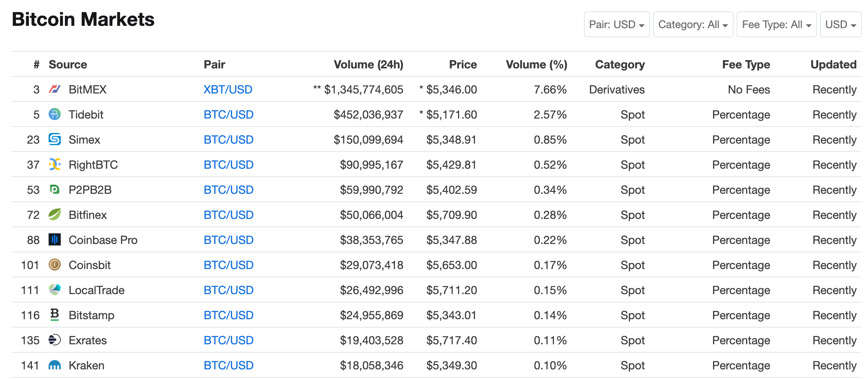Open the USD currency dropdown
Screen dimensions: 868x380
pos(841,24)
